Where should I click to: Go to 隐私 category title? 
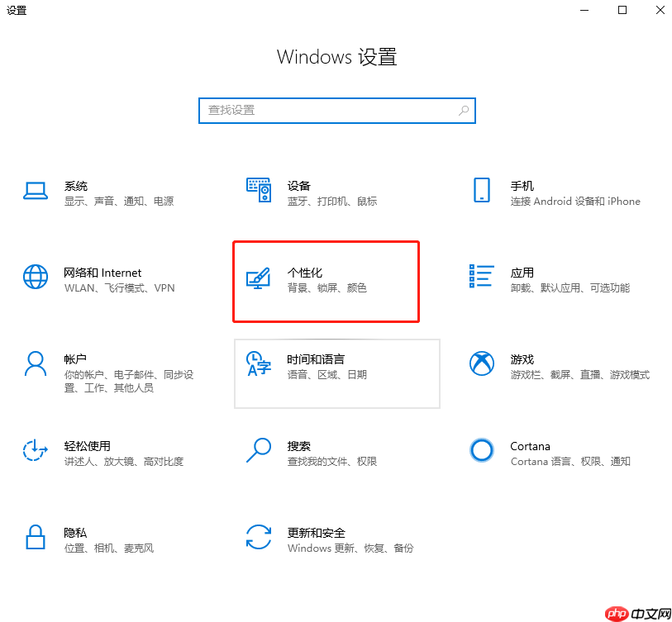point(75,533)
